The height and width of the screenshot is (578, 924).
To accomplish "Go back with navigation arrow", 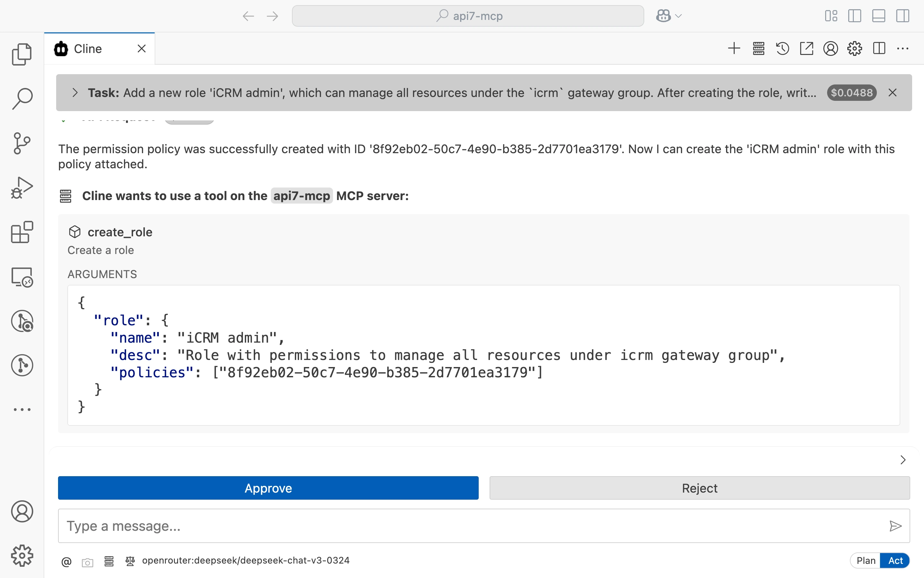I will 248,16.
